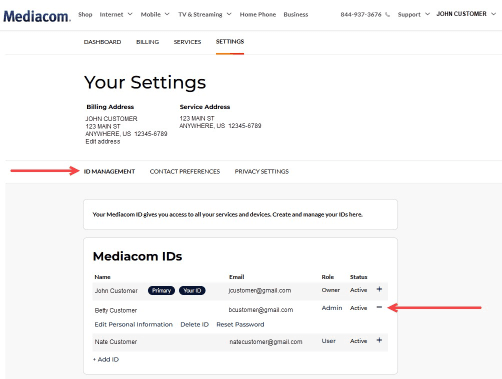Open the Home Phone page
Screen dimensions: 502x379
pyautogui.click(x=258, y=14)
